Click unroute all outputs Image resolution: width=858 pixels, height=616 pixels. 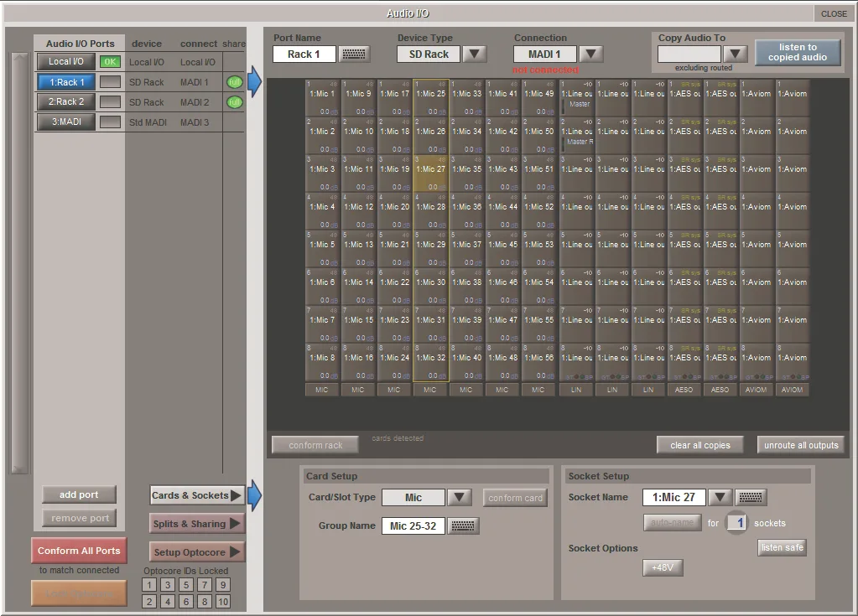[801, 445]
